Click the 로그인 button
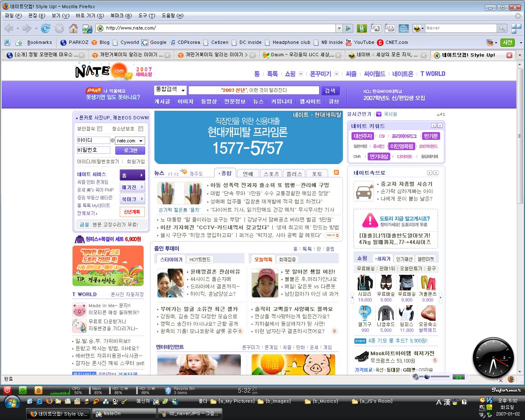Image resolution: width=525 pixels, height=420 pixels. point(130,150)
